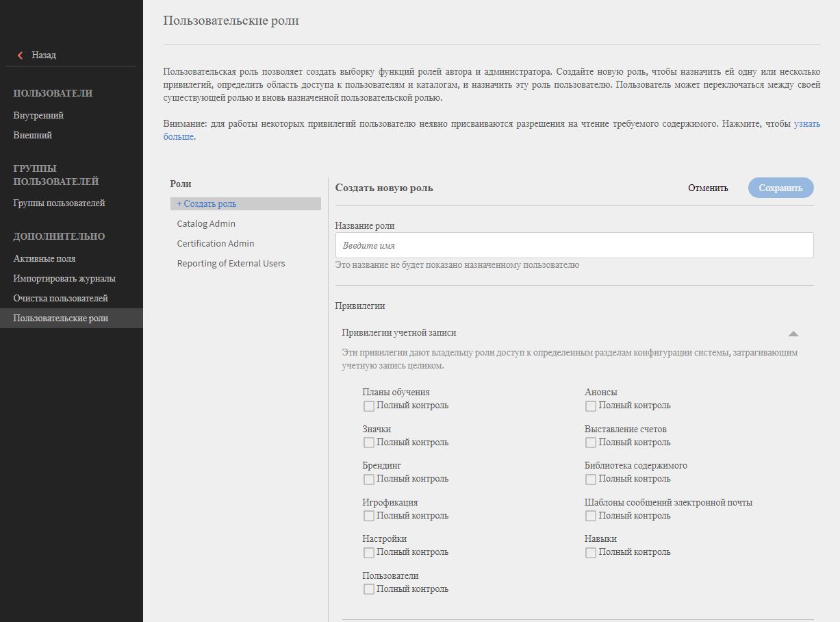Open Активные поля in sidebar
The width and height of the screenshot is (840, 622).
[x=44, y=259]
